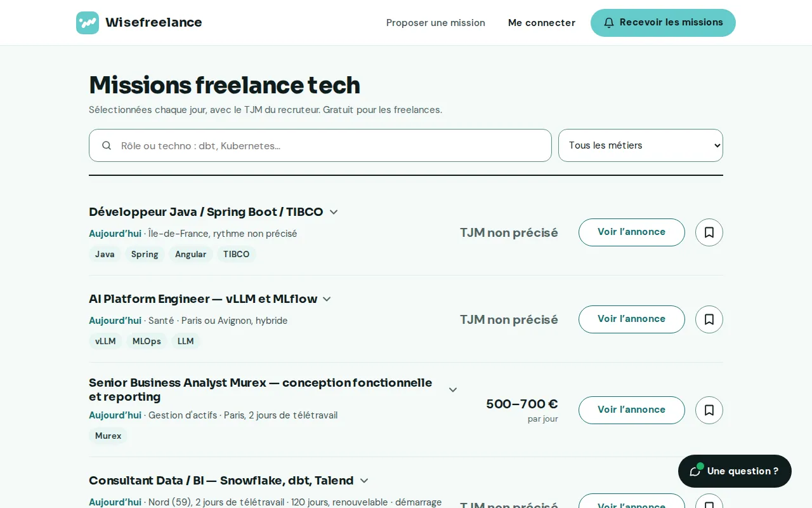This screenshot has height=508, width=812.
Task: Bookmark the AI Platform Engineer mission
Action: (709, 319)
